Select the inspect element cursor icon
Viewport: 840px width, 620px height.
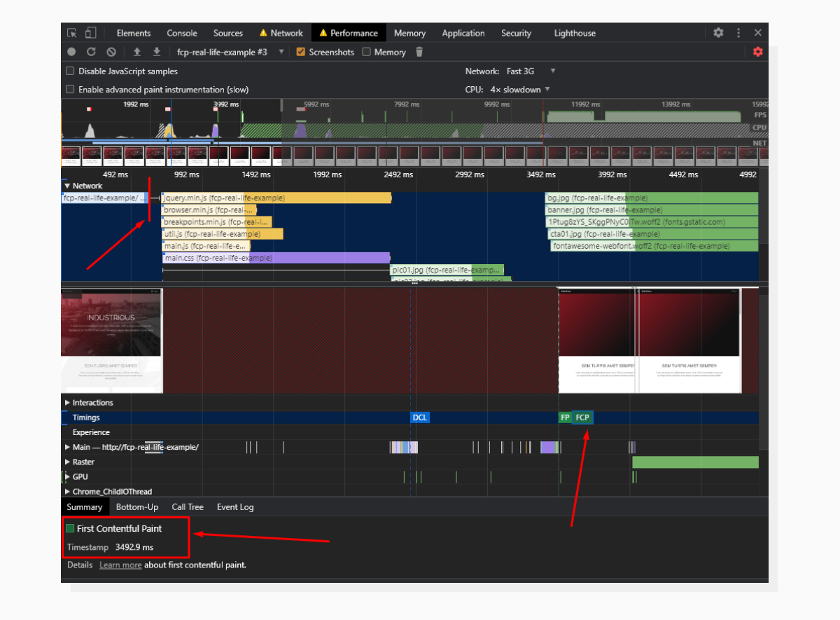click(71, 33)
